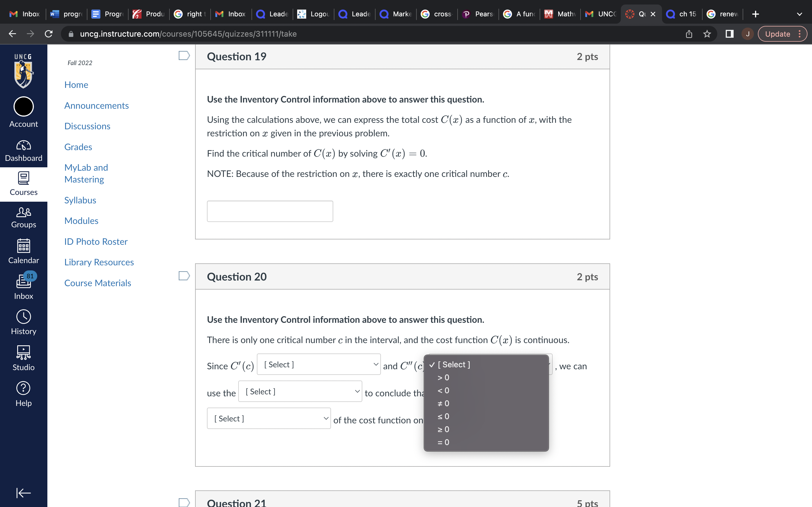Flag Question 21 for review
Image resolution: width=812 pixels, height=507 pixels.
tap(184, 502)
